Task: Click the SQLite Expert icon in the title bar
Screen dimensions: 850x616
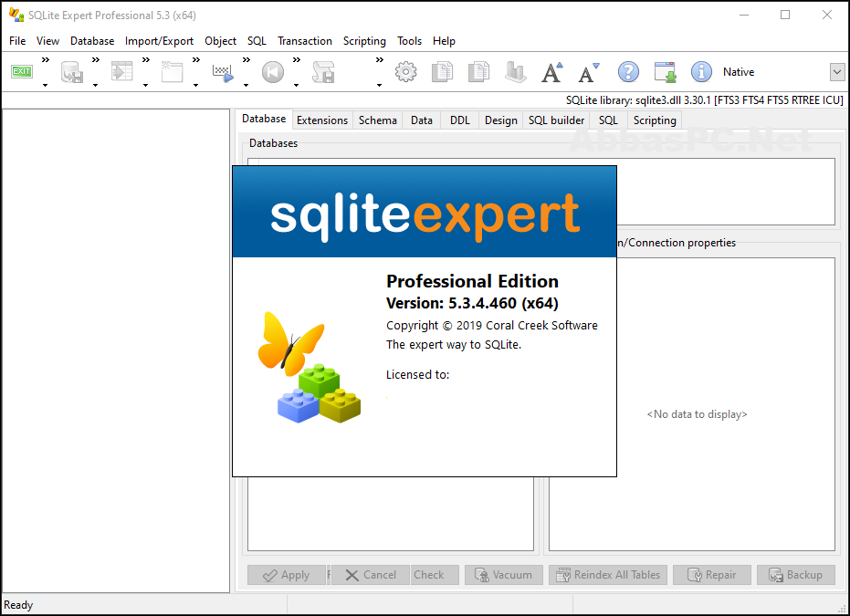Action: pos(16,16)
